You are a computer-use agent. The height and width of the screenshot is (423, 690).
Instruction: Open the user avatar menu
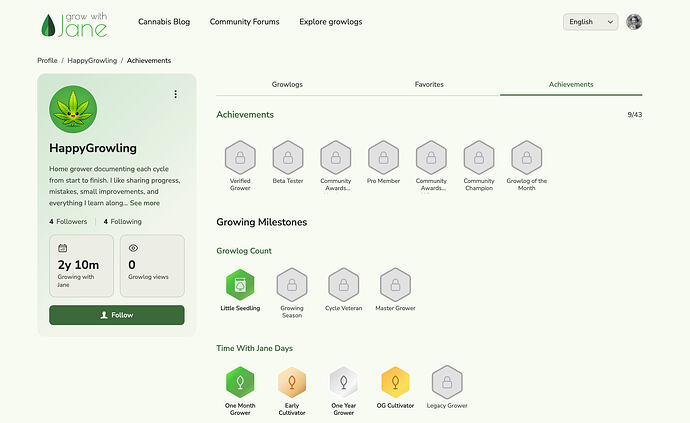(634, 22)
